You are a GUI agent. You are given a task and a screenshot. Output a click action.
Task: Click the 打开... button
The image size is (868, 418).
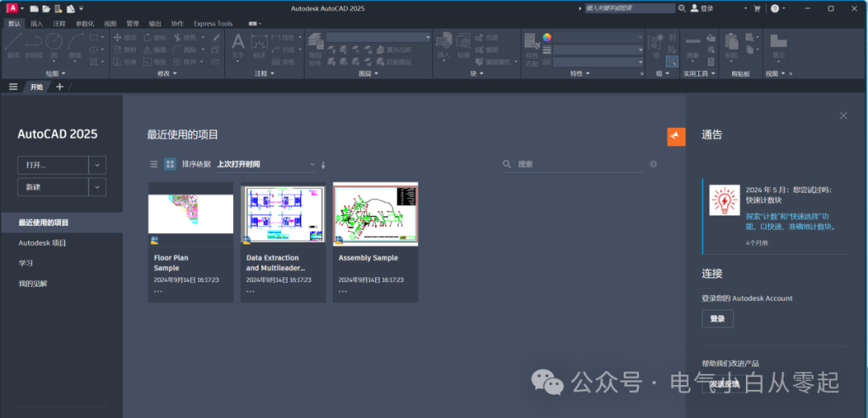click(53, 165)
